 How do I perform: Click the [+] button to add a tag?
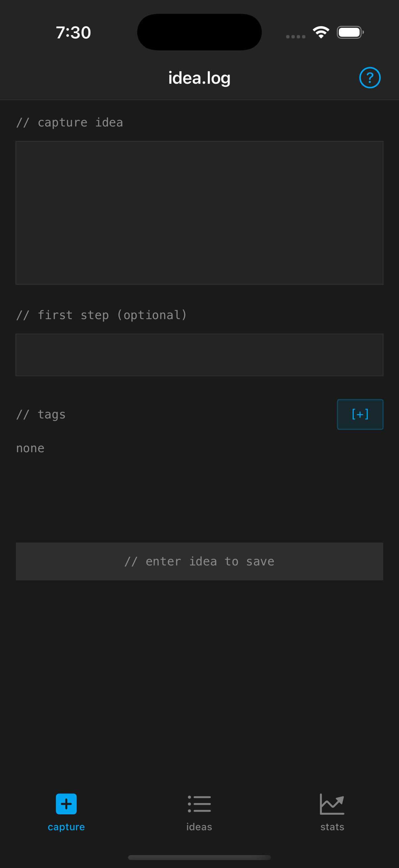[360, 414]
